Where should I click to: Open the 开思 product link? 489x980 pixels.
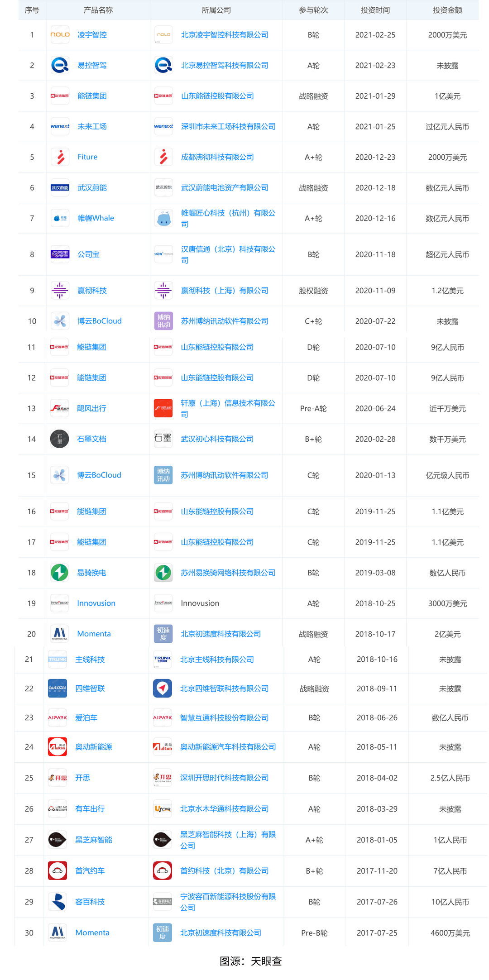[82, 778]
